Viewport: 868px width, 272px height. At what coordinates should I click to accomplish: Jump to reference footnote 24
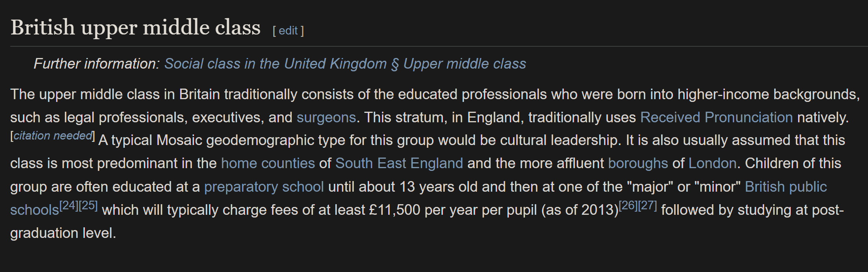pyautogui.click(x=69, y=205)
